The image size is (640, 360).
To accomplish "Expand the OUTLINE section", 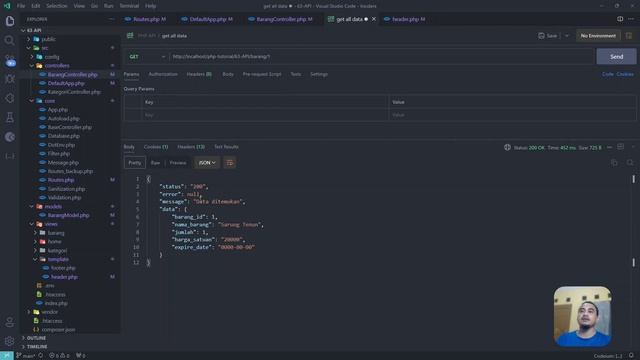I will tap(36, 338).
